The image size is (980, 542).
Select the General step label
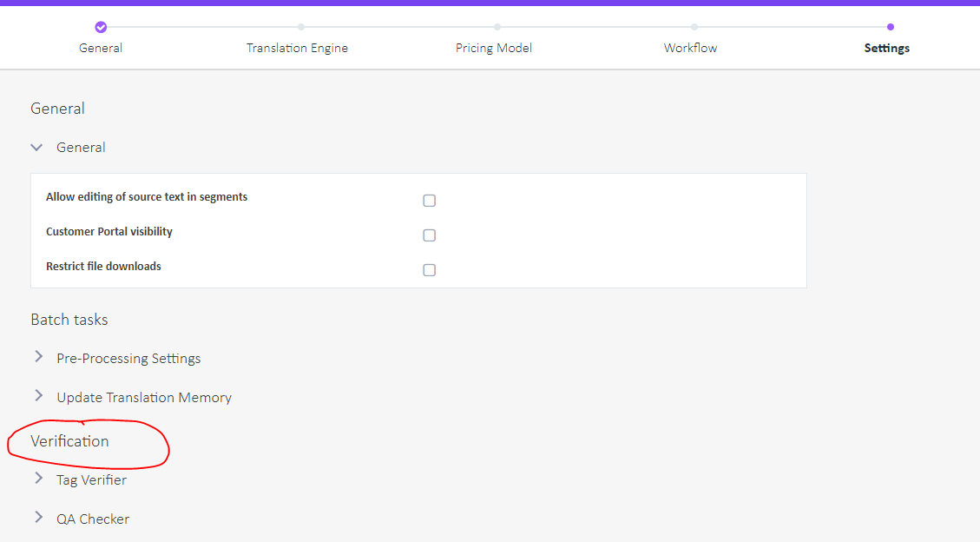101,48
